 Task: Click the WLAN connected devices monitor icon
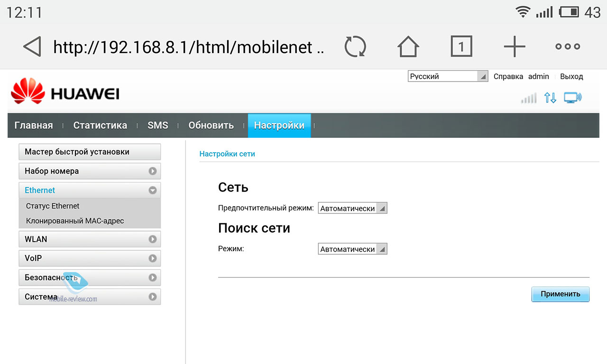(572, 98)
